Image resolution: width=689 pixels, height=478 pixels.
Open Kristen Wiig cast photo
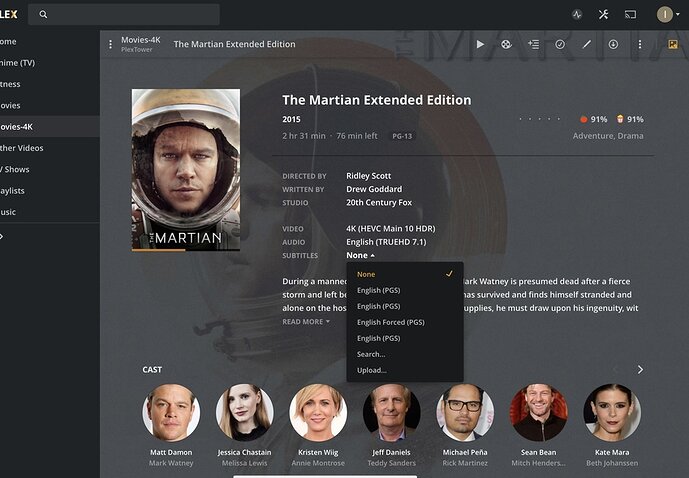coord(318,413)
